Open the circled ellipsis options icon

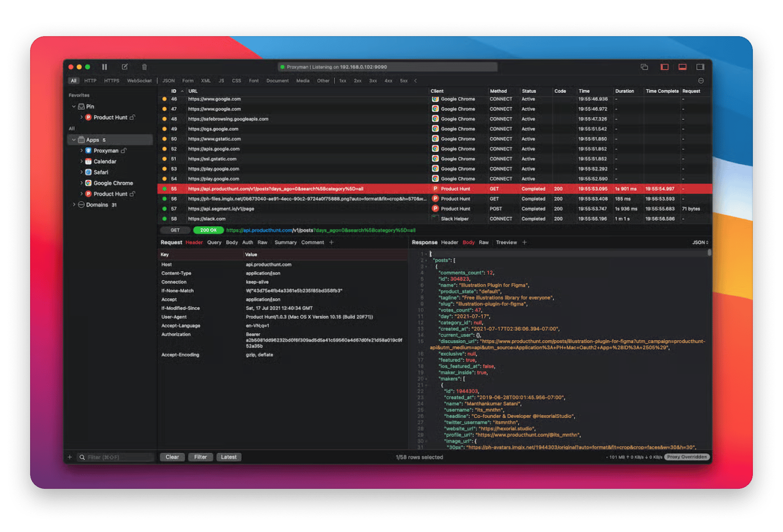click(x=701, y=81)
